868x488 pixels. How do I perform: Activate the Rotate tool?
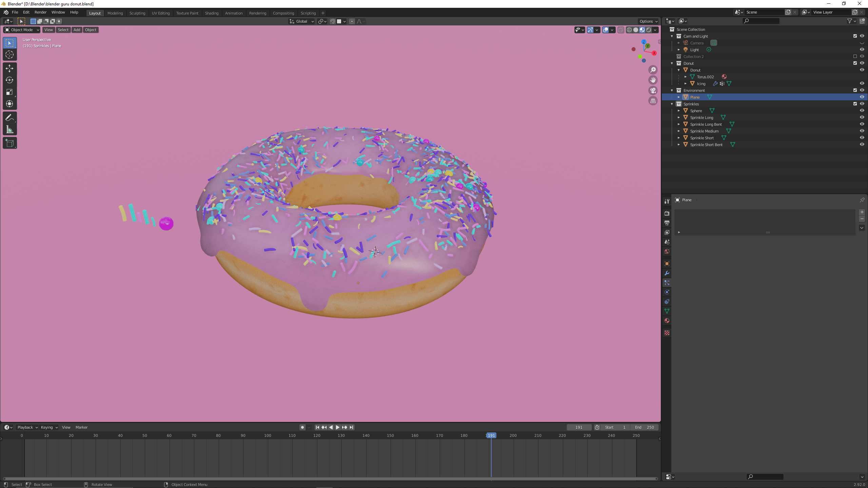coord(9,80)
